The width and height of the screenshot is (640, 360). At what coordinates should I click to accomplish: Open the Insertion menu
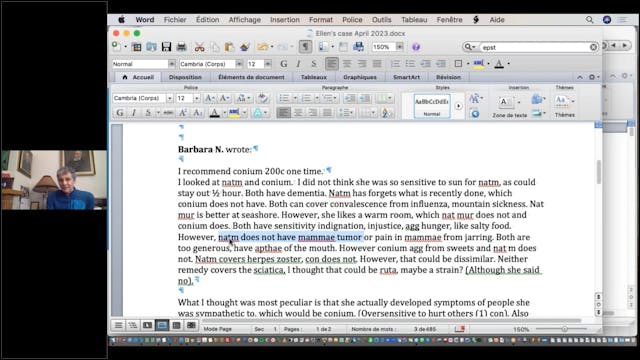284,20
